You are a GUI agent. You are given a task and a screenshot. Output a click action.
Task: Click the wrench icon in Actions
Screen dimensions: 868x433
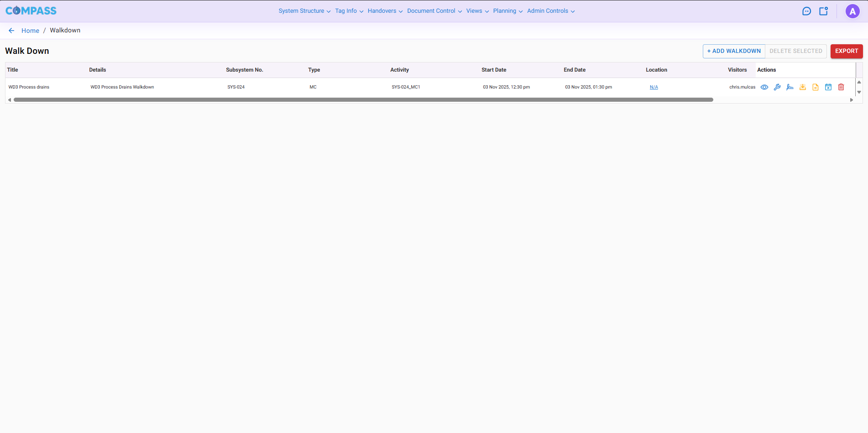777,87
